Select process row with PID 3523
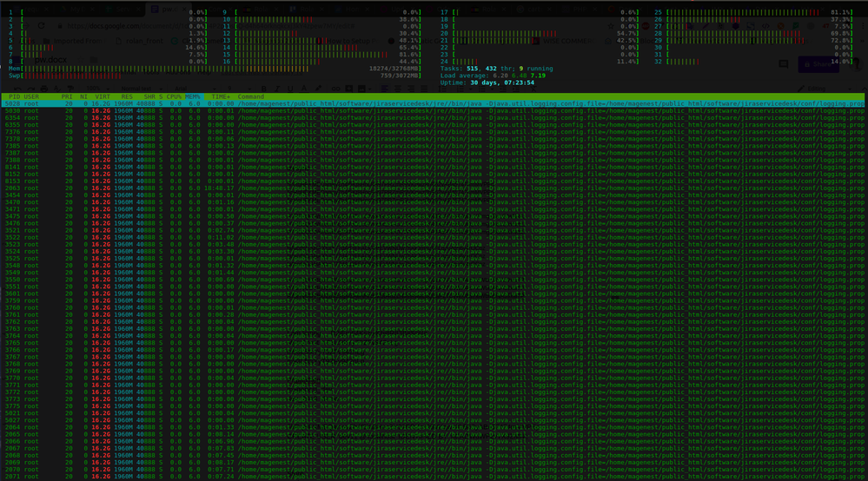Viewport: 868px width, 481px height. (433, 244)
